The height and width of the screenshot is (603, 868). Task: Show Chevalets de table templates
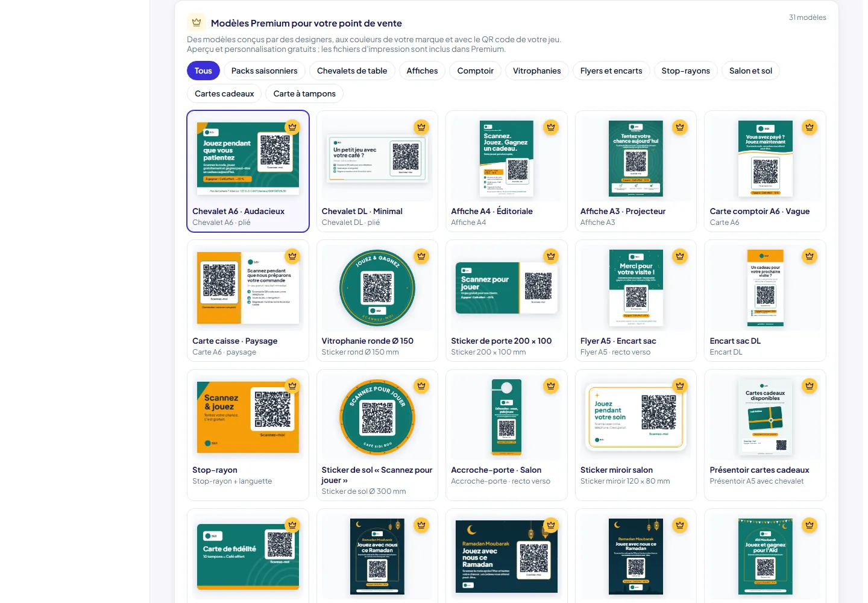point(352,71)
